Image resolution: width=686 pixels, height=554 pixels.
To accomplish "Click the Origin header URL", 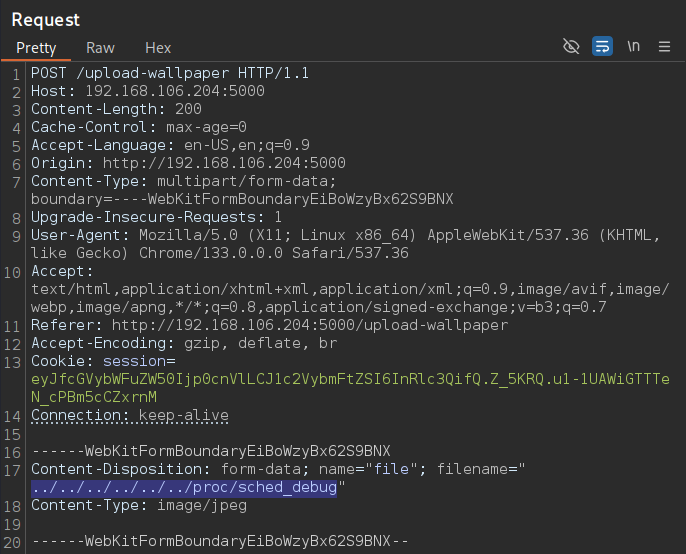I will [x=224, y=163].
